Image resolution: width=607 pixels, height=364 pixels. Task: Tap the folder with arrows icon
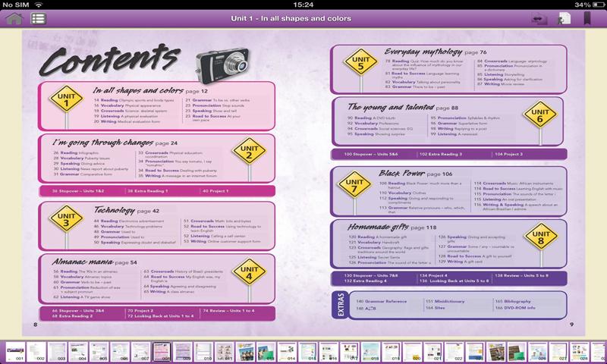click(x=539, y=19)
